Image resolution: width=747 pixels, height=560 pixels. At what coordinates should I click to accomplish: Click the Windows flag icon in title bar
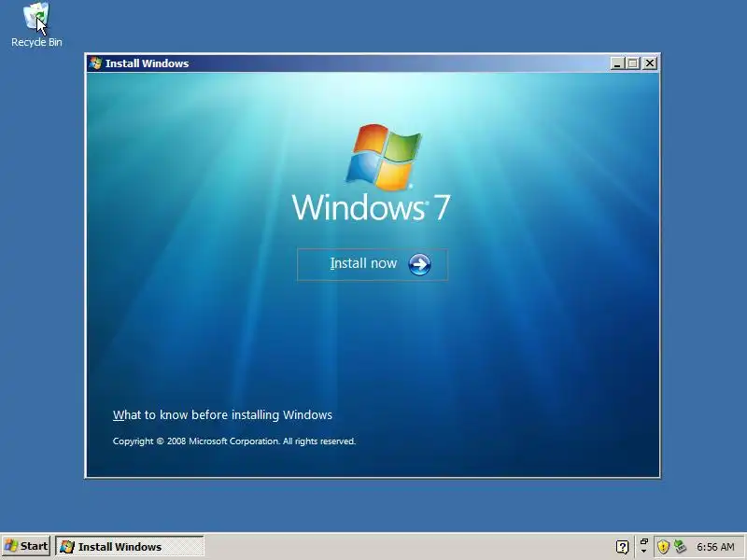coord(95,63)
